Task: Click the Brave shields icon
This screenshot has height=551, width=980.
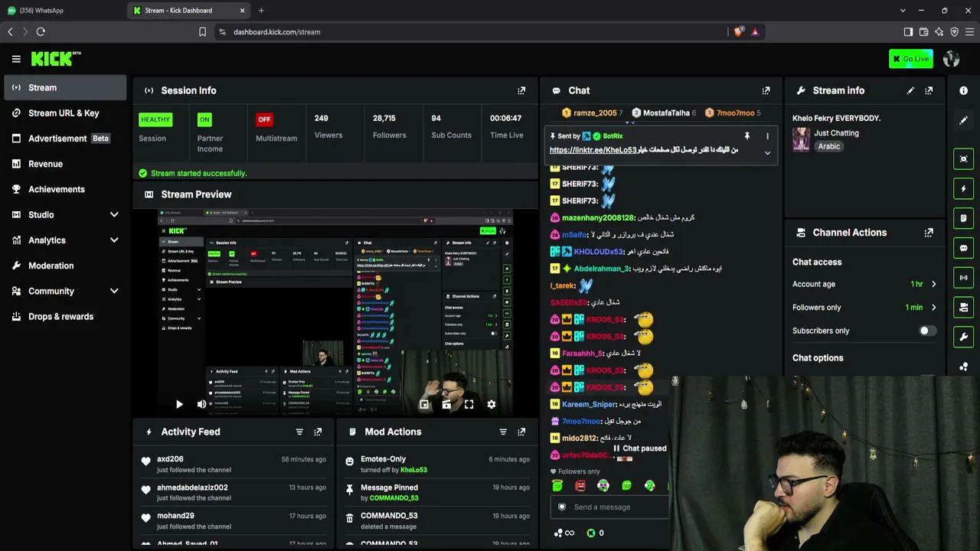Action: [738, 32]
